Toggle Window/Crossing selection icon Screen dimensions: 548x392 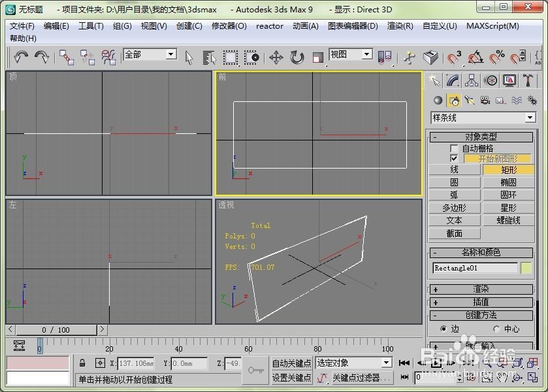pos(251,57)
